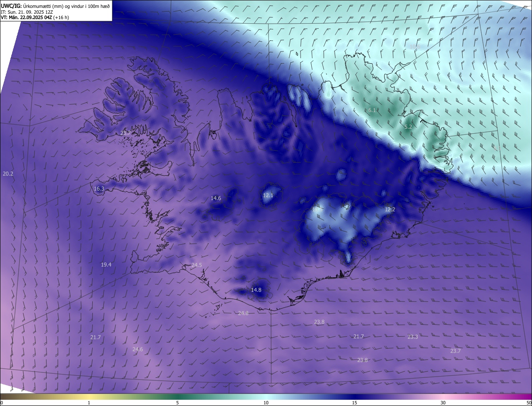This screenshot has width=532, height=406.
Task: Click the 6.1 value label
Action: tap(372, 110)
